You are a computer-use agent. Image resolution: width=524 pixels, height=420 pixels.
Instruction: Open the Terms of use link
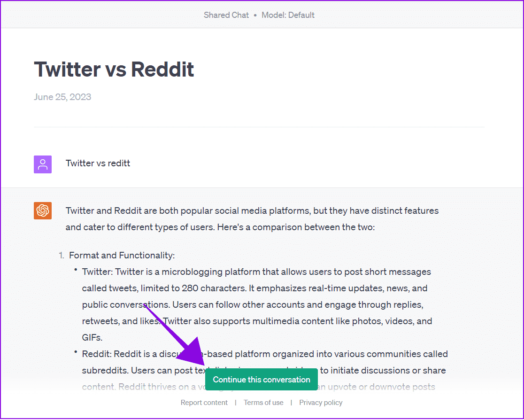coord(263,403)
